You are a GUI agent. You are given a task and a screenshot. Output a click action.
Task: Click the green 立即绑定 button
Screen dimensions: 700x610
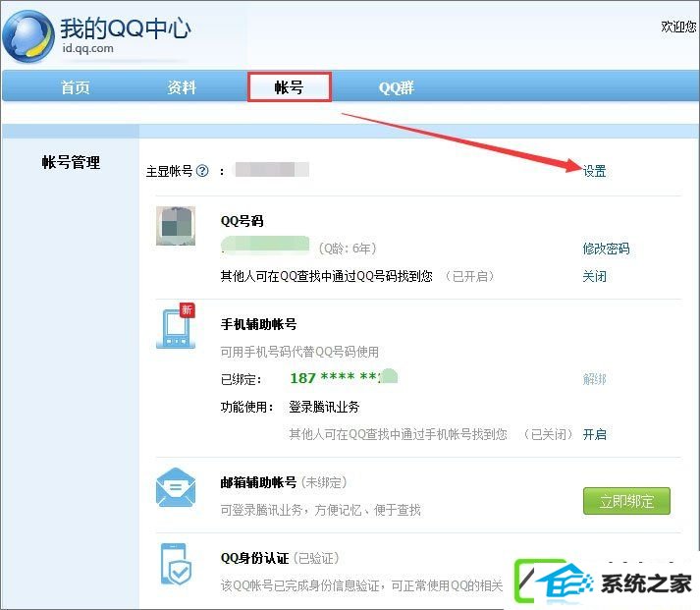tap(626, 501)
